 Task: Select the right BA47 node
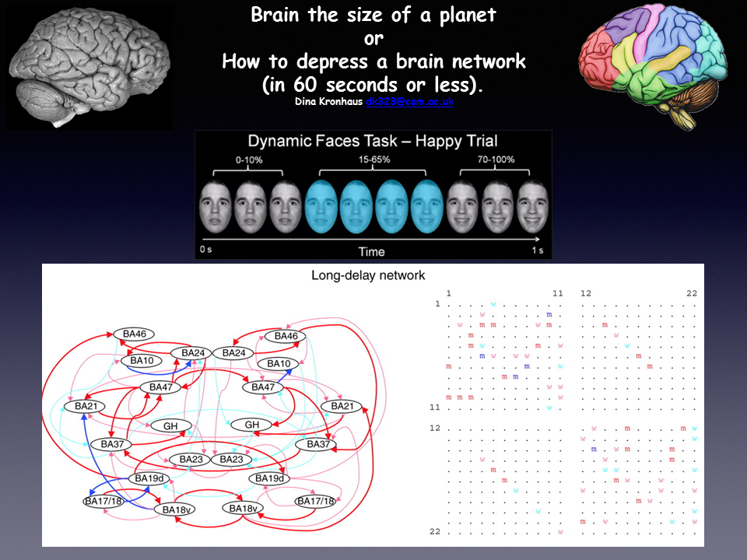click(x=263, y=387)
